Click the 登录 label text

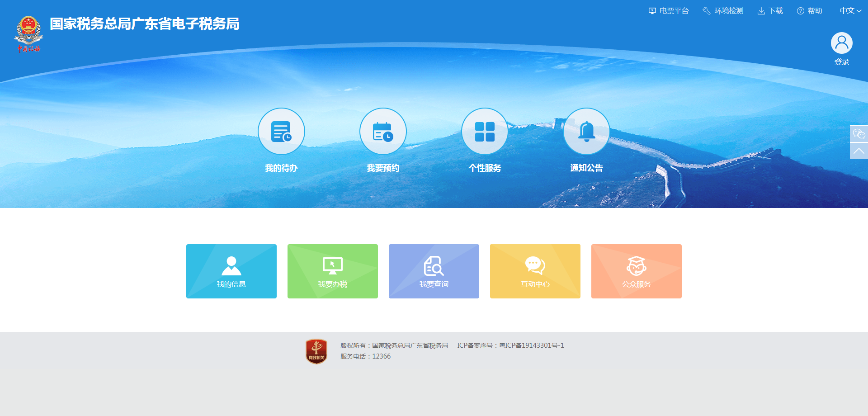coord(842,62)
